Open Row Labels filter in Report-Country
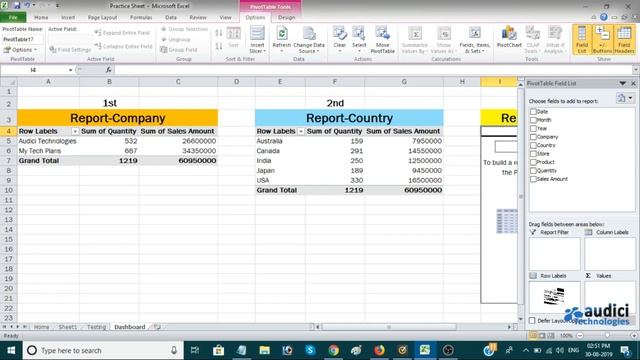This screenshot has height=360, width=640. (x=301, y=131)
